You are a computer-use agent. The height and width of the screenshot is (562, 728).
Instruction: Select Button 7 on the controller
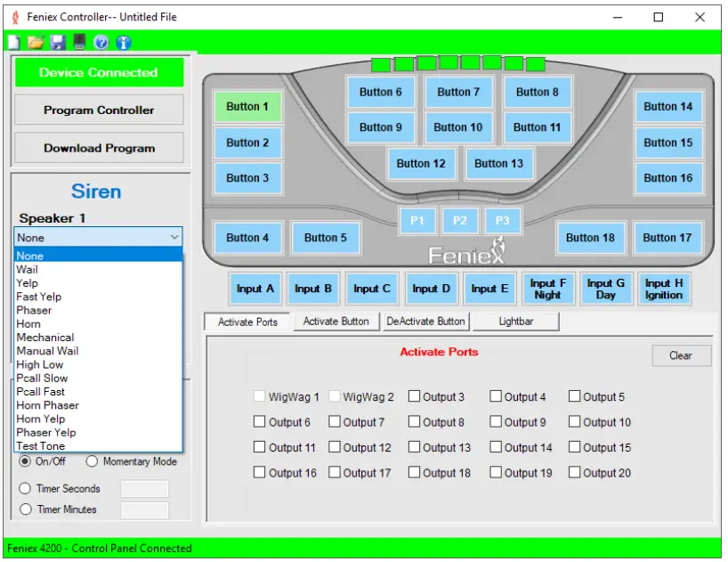pyautogui.click(x=458, y=93)
